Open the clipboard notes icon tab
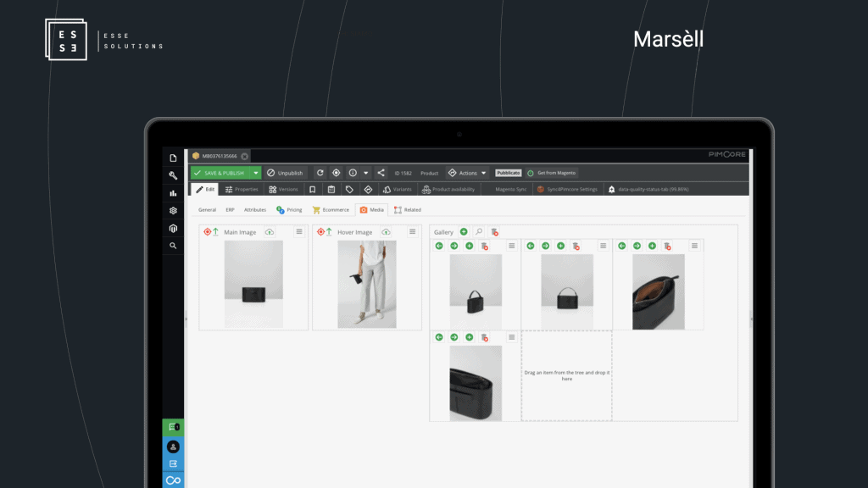This screenshot has height=488, width=868. [x=331, y=189]
